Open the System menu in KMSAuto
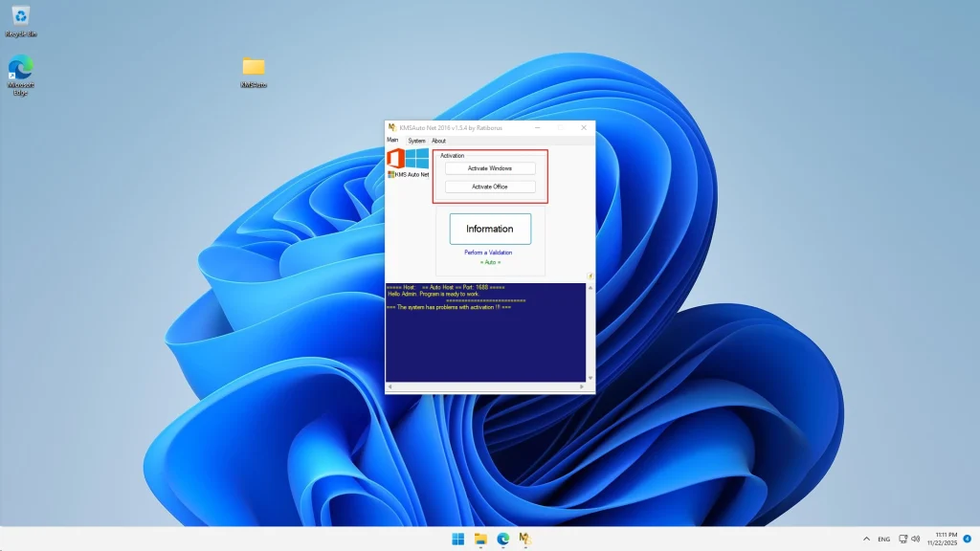980x551 pixels. coord(415,140)
